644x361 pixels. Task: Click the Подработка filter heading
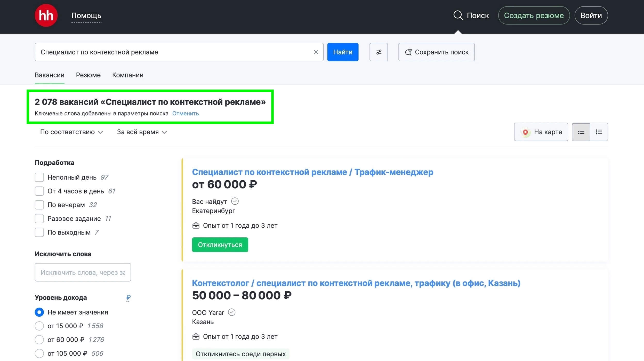(54, 163)
